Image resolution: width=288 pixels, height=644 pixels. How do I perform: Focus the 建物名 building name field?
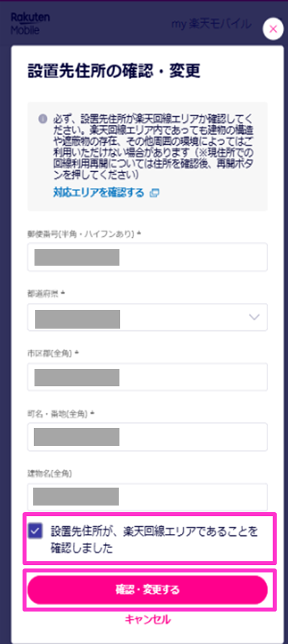(147, 497)
